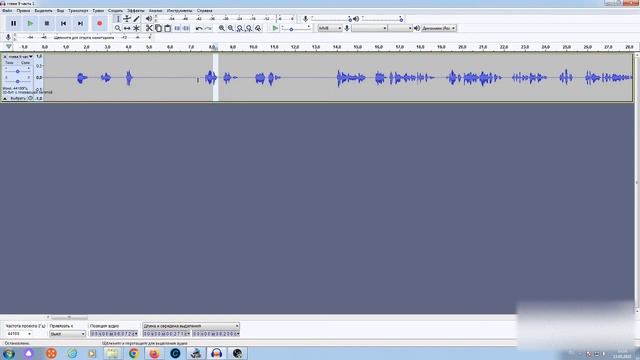Open the recording device dropdown
The width and height of the screenshot is (640, 360).
point(369,28)
